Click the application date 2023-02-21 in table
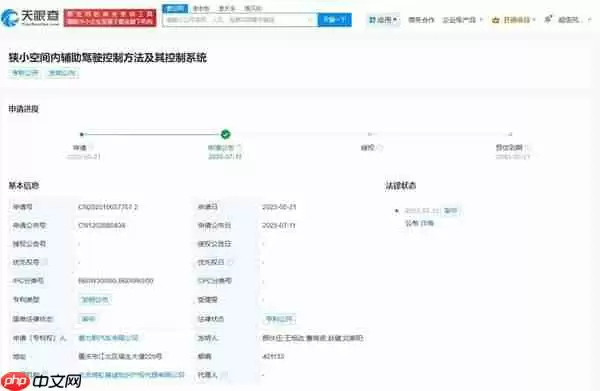Screen dimensions: 600x391 279,207
